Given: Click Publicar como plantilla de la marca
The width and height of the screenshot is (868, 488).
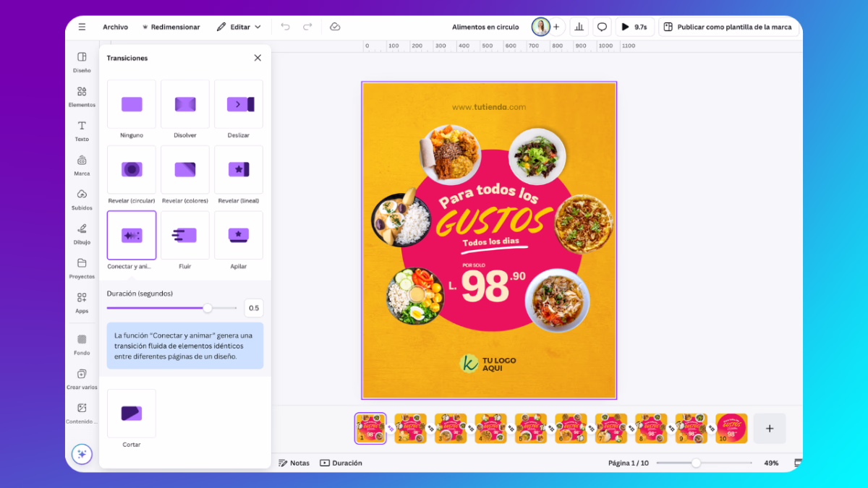Looking at the screenshot, I should (x=728, y=27).
